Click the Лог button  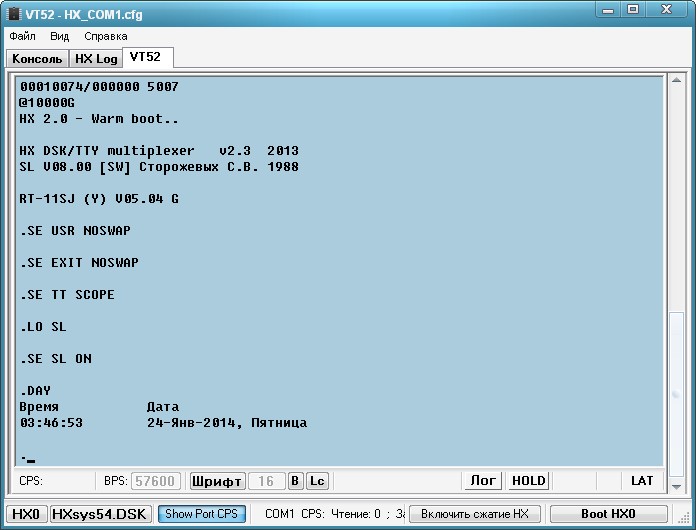point(483,481)
